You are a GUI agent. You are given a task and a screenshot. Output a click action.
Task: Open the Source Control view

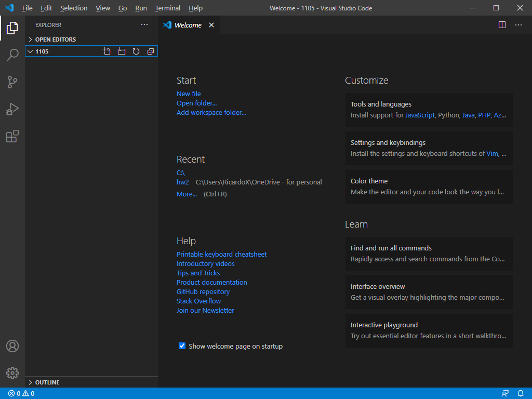click(12, 82)
